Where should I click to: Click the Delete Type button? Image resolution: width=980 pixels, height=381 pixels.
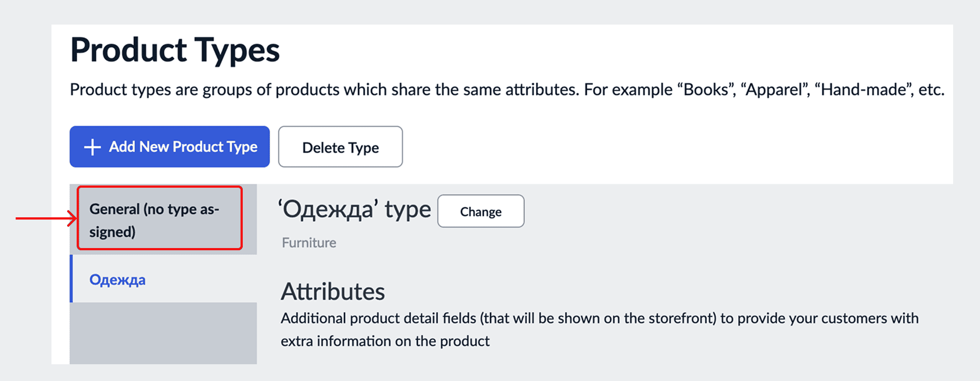pos(340,147)
